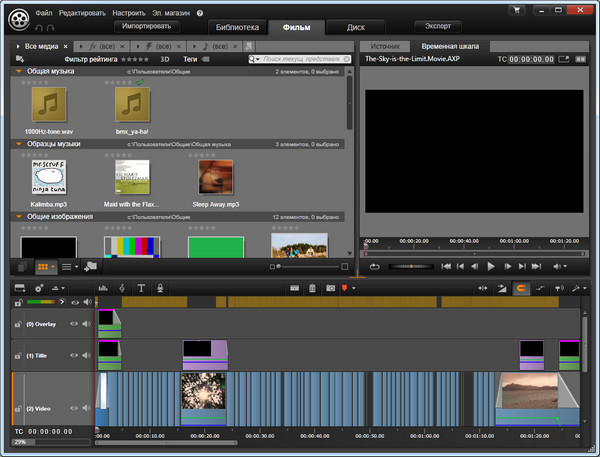Click the Импортировать button

(x=146, y=24)
